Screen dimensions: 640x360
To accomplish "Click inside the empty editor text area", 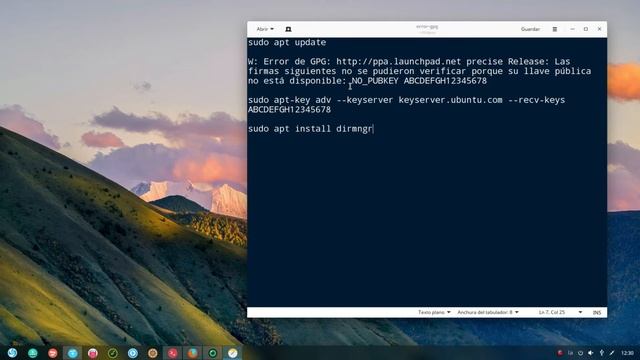I will (427, 220).
